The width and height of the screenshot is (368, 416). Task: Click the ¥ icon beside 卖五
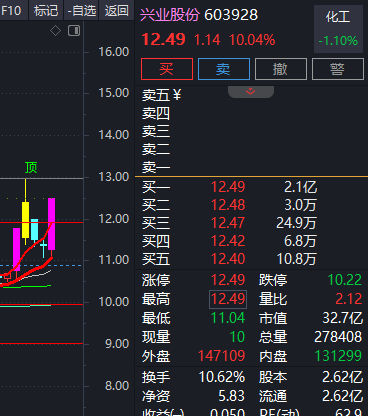coord(177,95)
